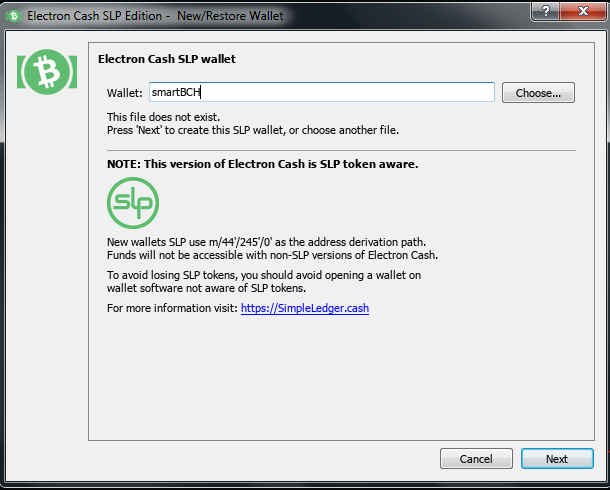The image size is (610, 490).
Task: Click the "Press 'Next' to create" instruction line
Action: point(253,130)
